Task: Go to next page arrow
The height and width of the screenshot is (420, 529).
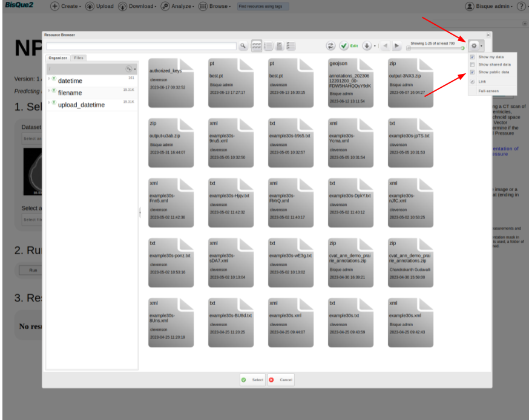Action: 396,46
